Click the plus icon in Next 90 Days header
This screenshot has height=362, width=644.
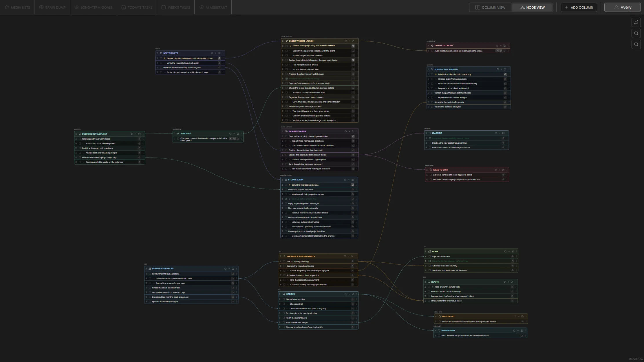(215, 53)
